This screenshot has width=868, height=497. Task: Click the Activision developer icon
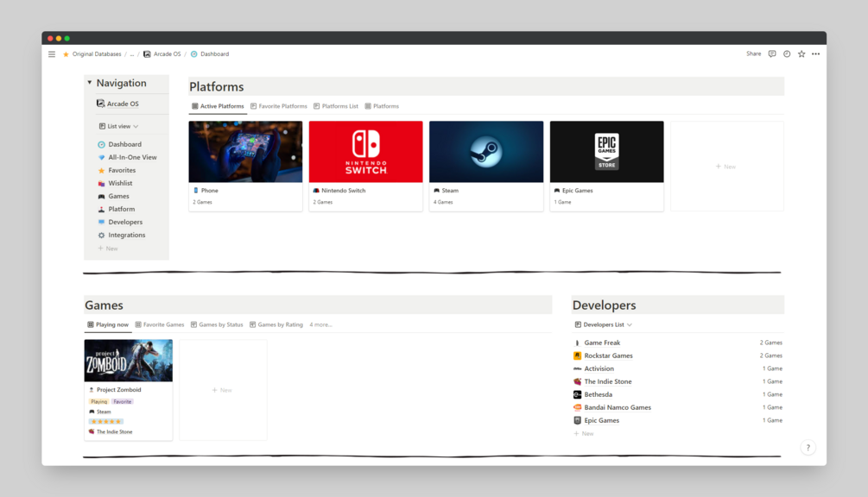point(578,368)
